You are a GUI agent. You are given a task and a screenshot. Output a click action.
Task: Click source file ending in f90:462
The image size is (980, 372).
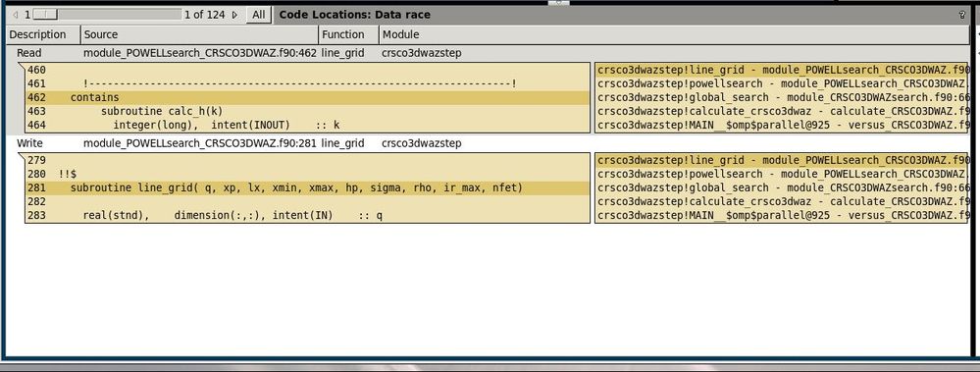(200, 53)
